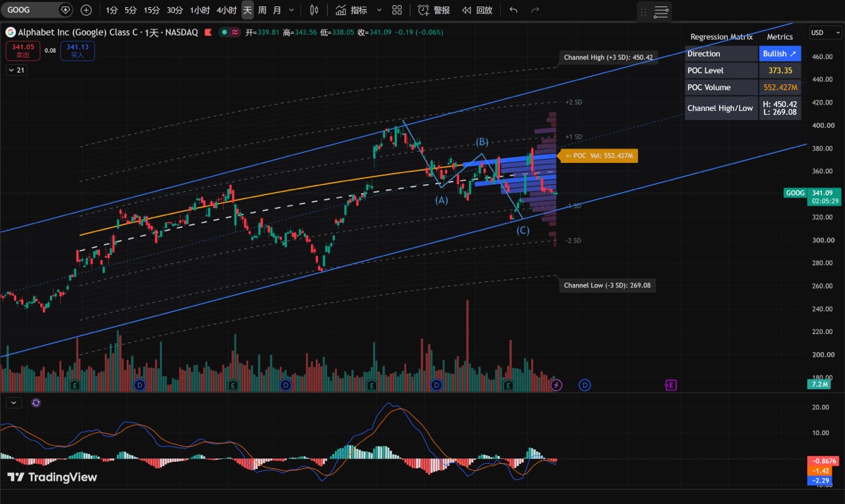Switch to the 5分 timeframe

(x=131, y=10)
